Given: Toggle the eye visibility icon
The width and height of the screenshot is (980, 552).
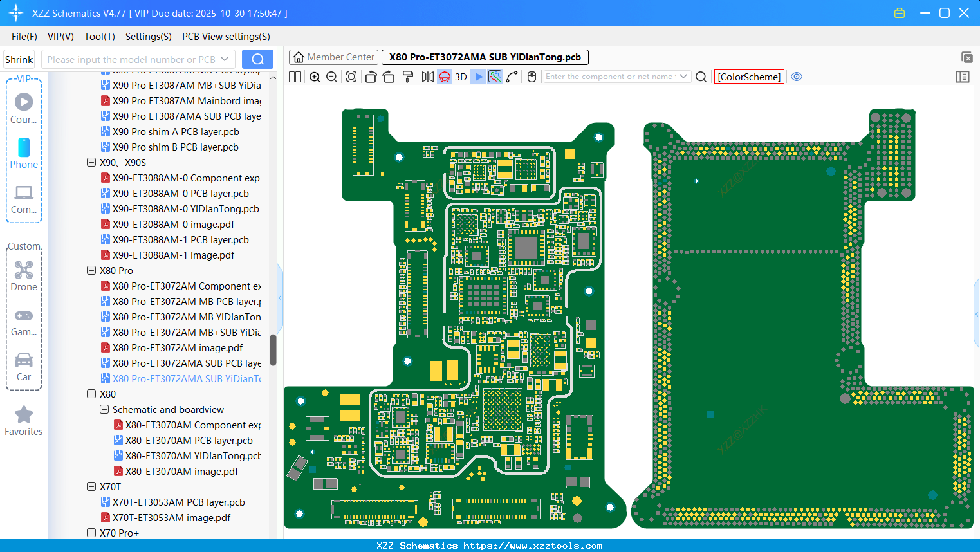Looking at the screenshot, I should tap(797, 77).
